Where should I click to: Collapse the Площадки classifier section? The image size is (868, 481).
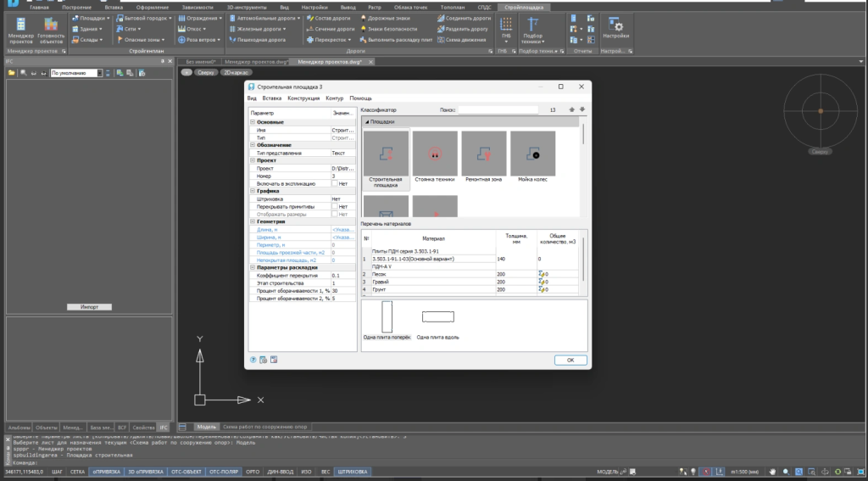click(366, 122)
